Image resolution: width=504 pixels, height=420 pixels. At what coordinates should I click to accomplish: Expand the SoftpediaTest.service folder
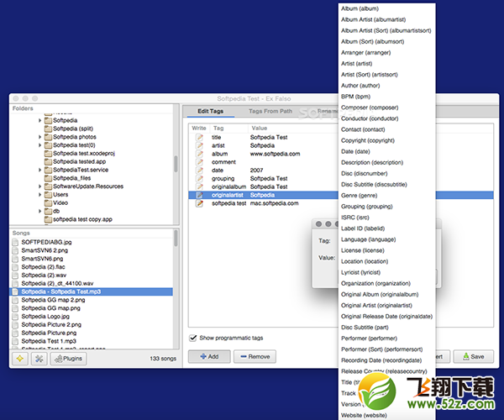39,170
